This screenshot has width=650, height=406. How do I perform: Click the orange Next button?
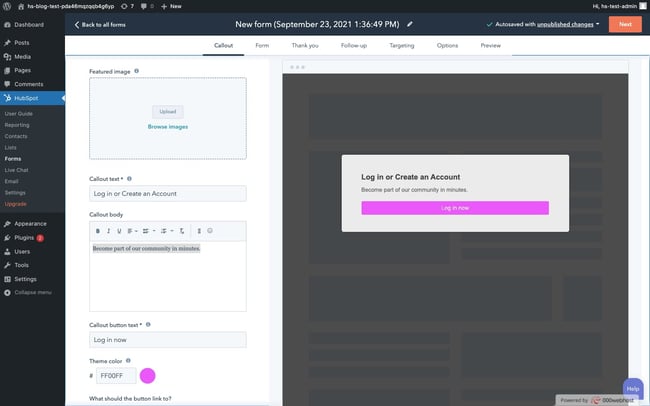(x=625, y=23)
